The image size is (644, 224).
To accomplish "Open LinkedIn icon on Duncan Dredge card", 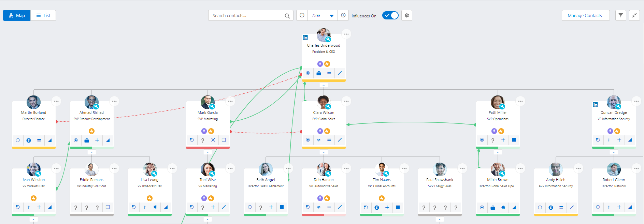I will 596,105.
